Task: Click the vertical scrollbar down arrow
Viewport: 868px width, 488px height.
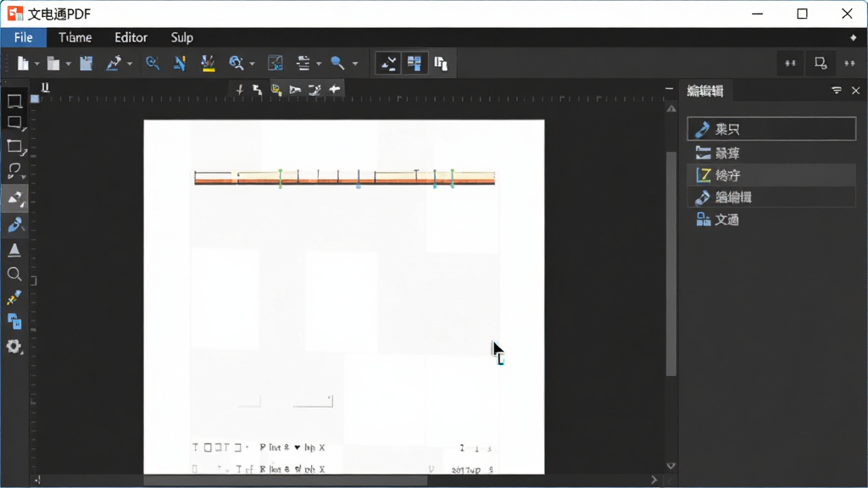Action: [671, 466]
